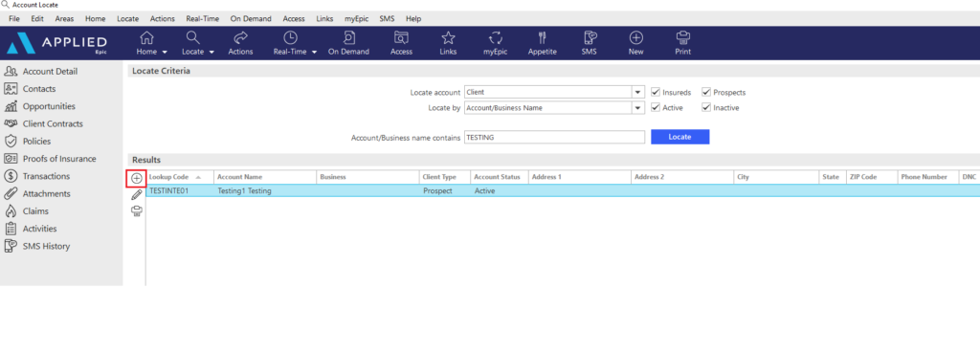Click the Locate magnifier toolbar icon
The width and height of the screenshot is (980, 354).
coord(192,37)
